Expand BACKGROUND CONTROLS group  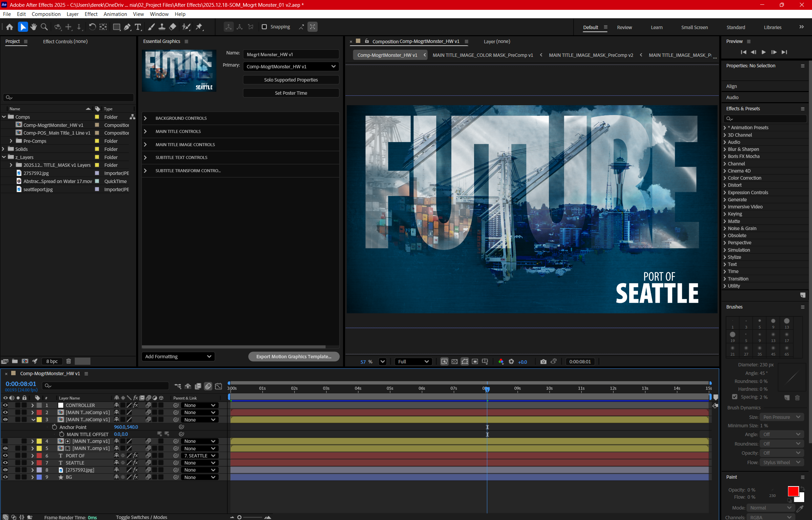[146, 118]
